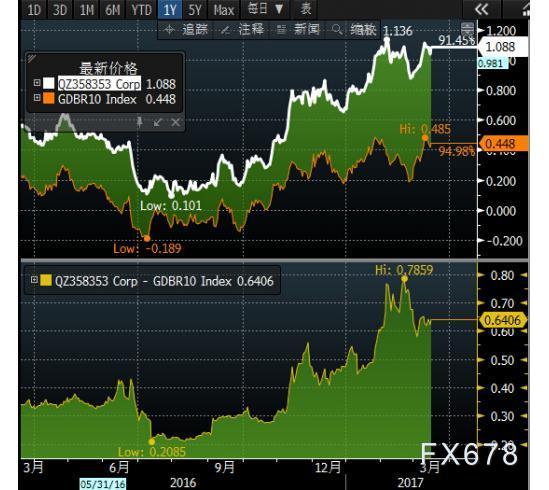Activate the 追踪 crosshair tracking tool
Image resolution: width=549 pixels, height=490 pixels.
[x=186, y=30]
